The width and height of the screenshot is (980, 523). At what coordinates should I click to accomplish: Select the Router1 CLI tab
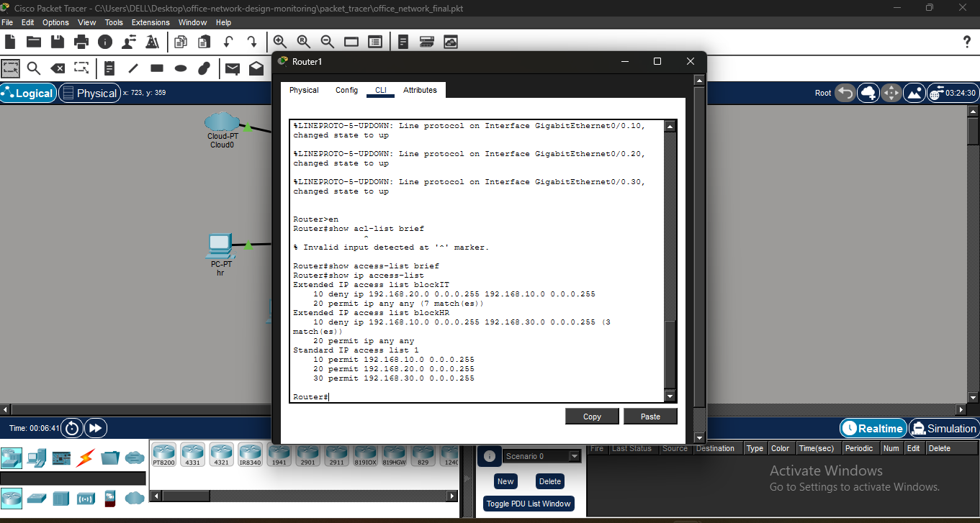[x=380, y=90]
